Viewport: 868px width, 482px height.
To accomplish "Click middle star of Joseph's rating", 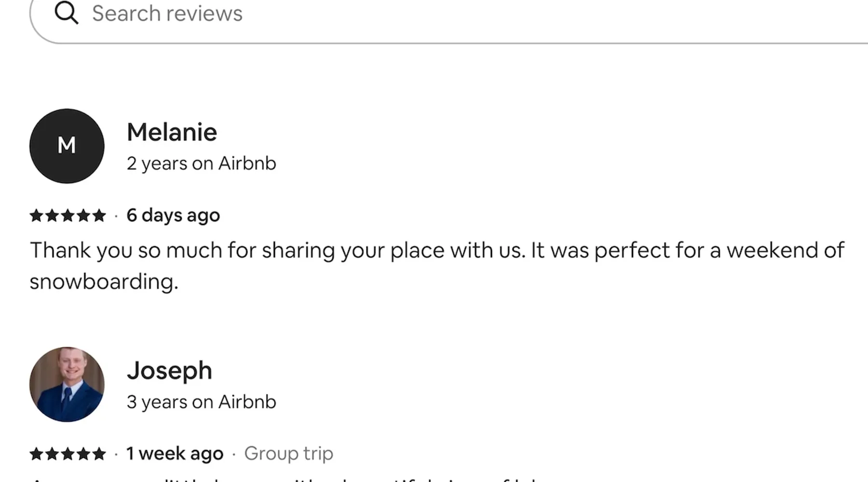I will pos(68,454).
